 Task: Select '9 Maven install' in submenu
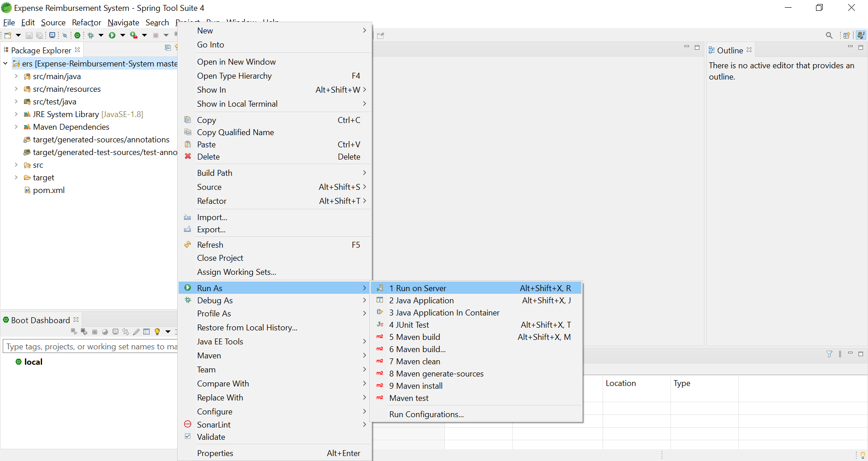(476, 386)
